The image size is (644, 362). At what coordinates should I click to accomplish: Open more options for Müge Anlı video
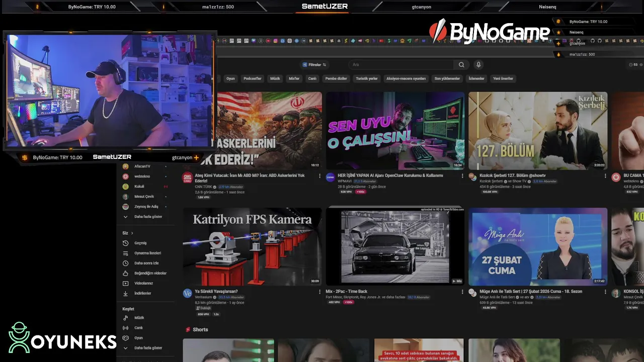click(605, 292)
